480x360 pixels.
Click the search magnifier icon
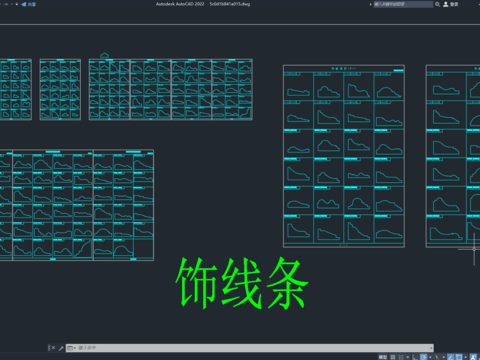(x=437, y=4)
